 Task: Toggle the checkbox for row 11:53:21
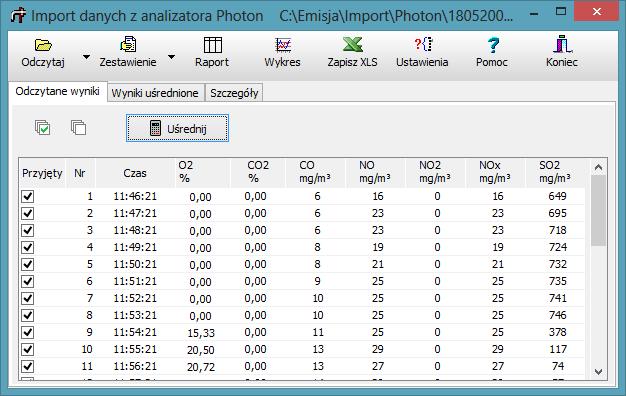pos(28,315)
